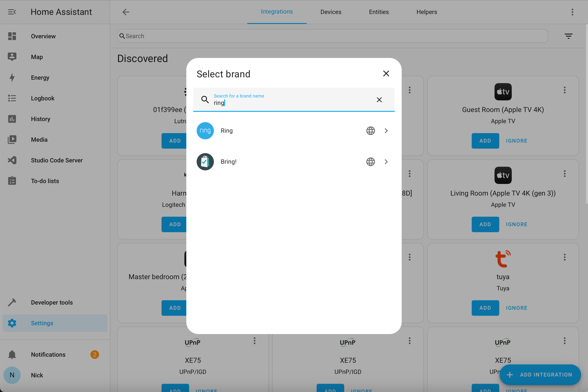The height and width of the screenshot is (392, 588).
Task: Add the Guest Room Apple TV
Action: 485,141
